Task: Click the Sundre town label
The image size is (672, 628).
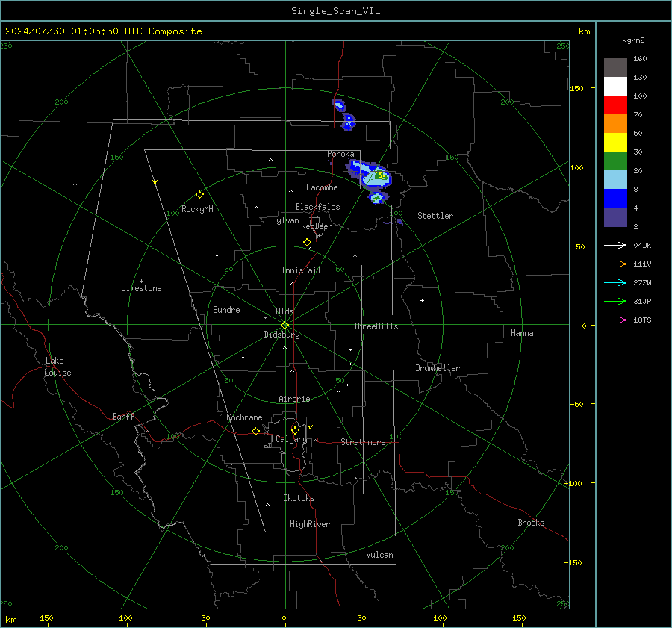Action: 227,310
